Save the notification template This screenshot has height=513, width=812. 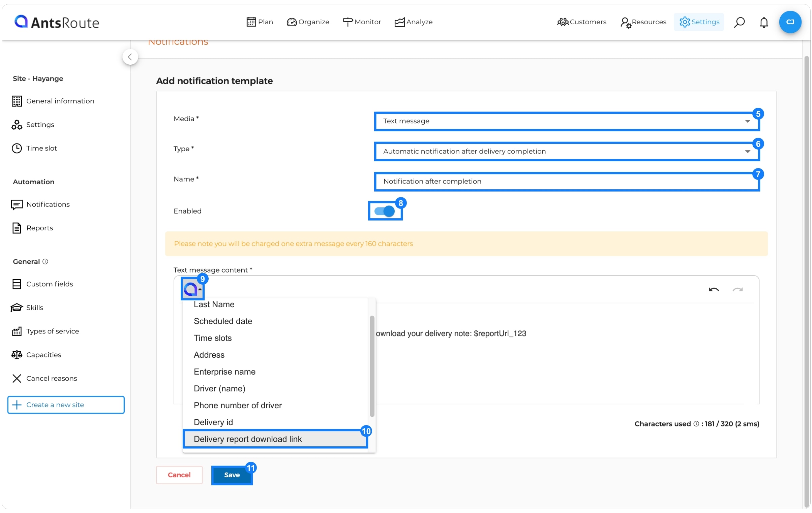(x=232, y=475)
